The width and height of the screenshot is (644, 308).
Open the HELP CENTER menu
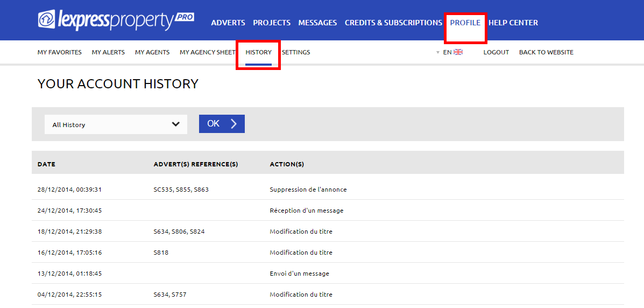coord(513,23)
